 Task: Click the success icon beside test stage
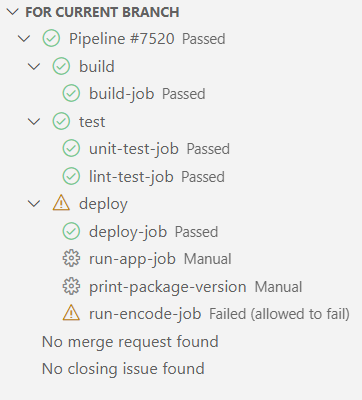(61, 121)
